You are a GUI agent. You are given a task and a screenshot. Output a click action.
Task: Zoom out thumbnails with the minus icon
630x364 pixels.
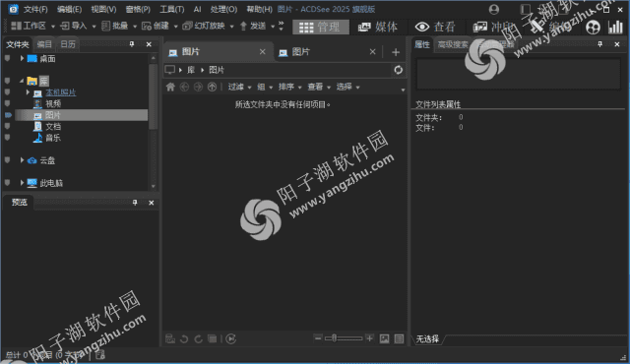coord(318,338)
